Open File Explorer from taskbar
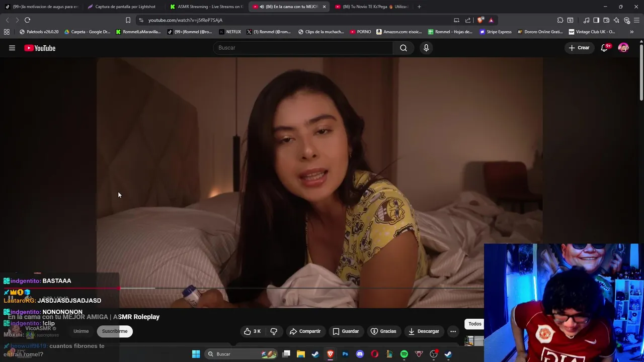The image size is (644, 362). [x=301, y=354]
